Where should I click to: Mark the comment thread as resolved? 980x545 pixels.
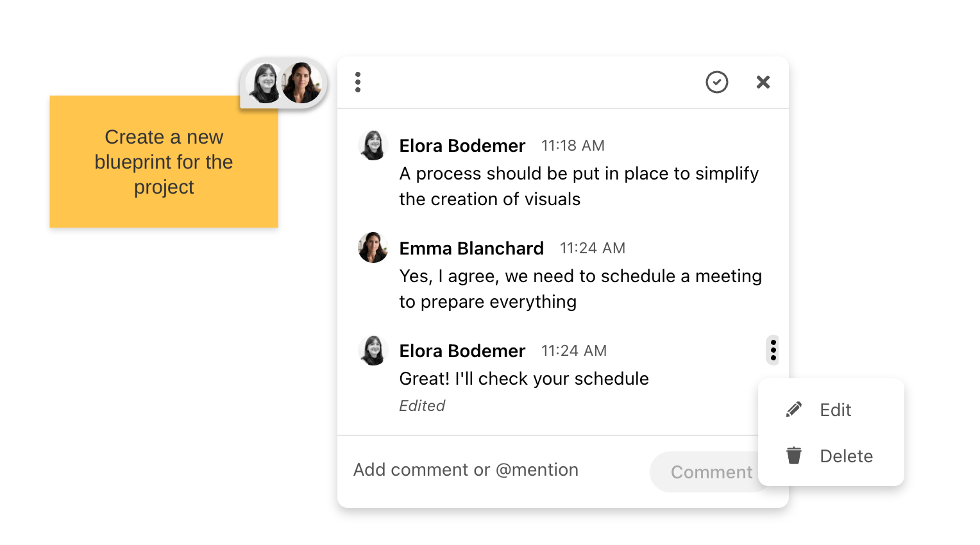click(716, 82)
